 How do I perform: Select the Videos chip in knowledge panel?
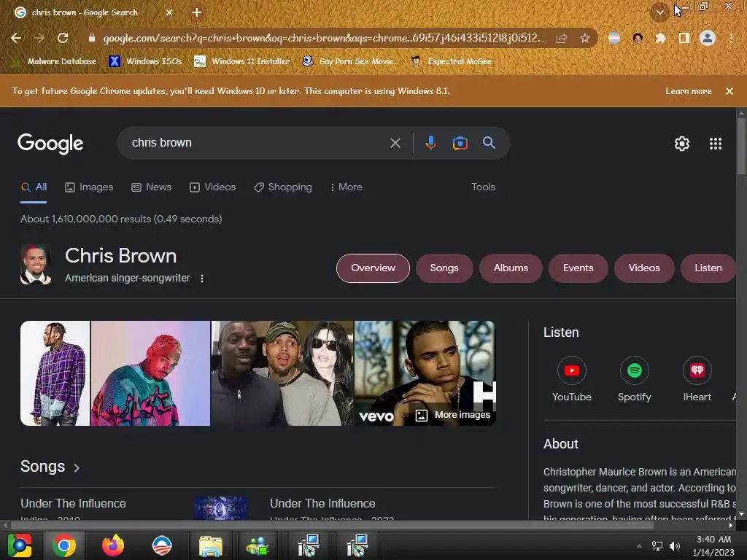coord(644,268)
